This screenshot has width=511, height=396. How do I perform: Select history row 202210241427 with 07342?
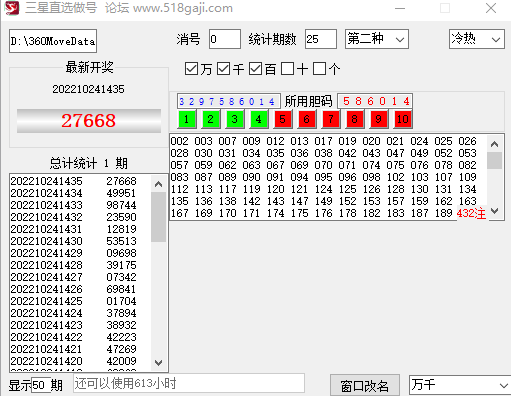pos(74,277)
